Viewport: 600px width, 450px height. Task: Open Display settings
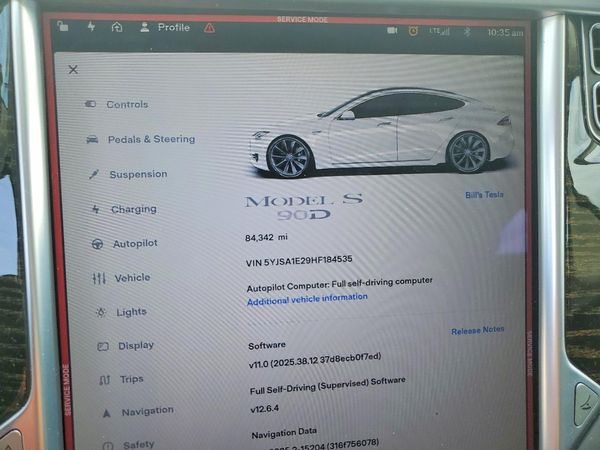(x=136, y=346)
